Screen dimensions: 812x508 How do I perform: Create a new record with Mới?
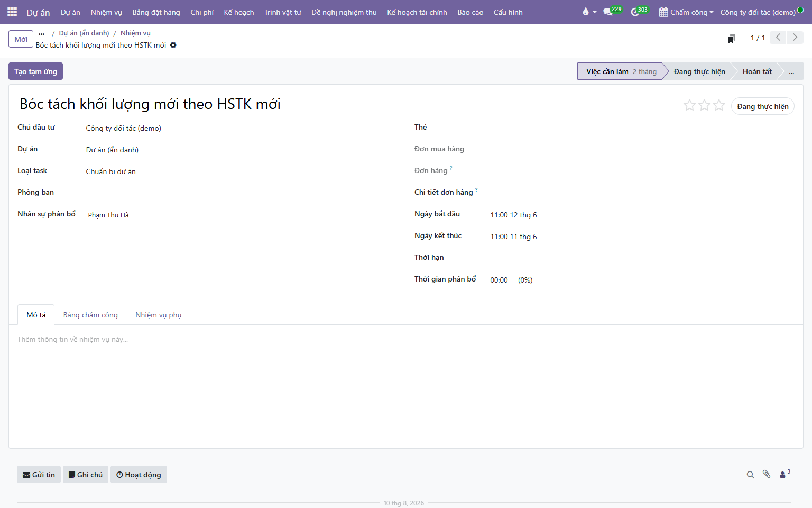[x=21, y=39]
